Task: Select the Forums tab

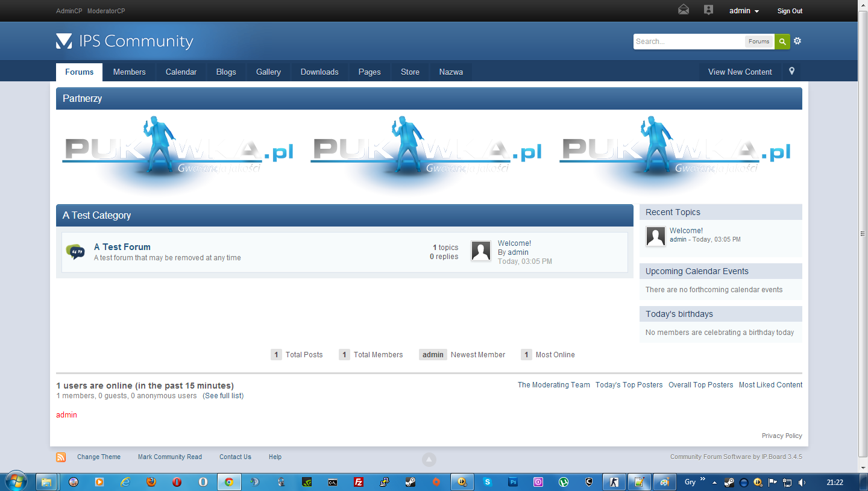Action: [x=79, y=72]
